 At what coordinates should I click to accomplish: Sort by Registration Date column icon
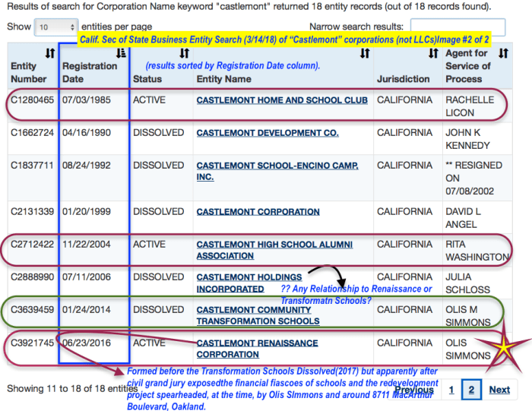120,53
